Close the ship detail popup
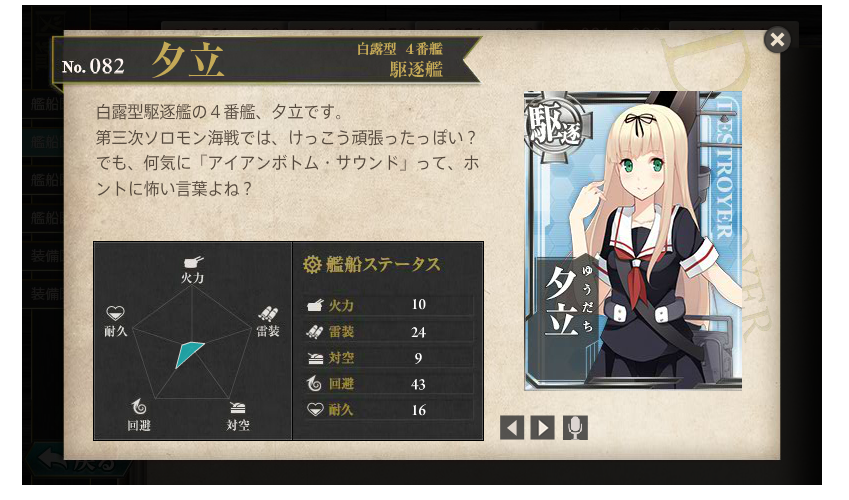Image resolution: width=849 pixels, height=500 pixels. 777,40
